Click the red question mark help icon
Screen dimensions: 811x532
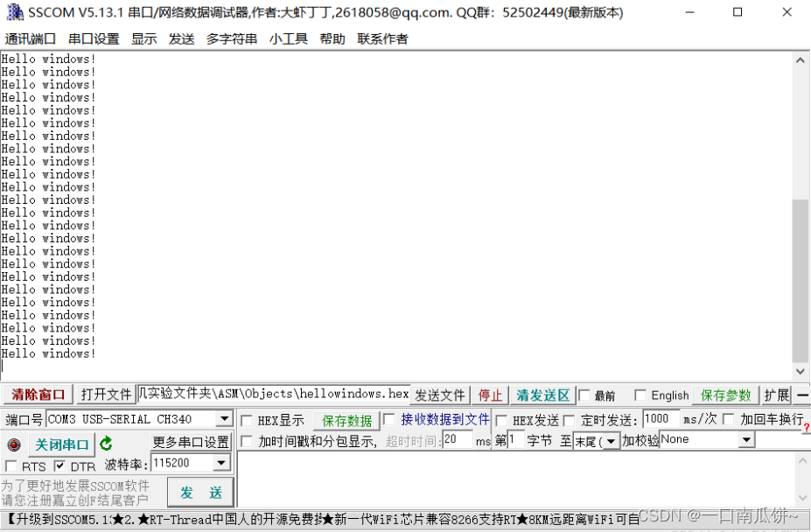point(804,429)
